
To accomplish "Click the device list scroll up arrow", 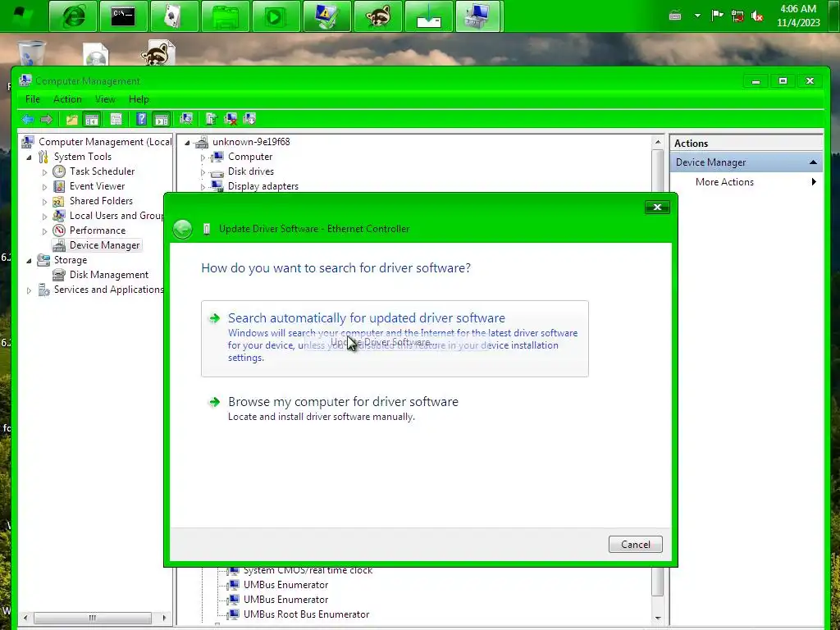I will (x=658, y=142).
